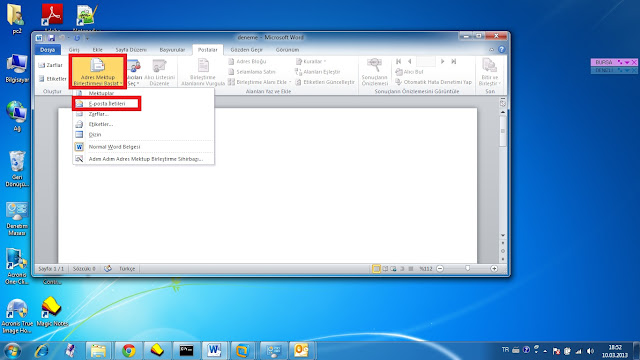Click the vertical scrollbar down arrow

pyautogui.click(x=503, y=235)
